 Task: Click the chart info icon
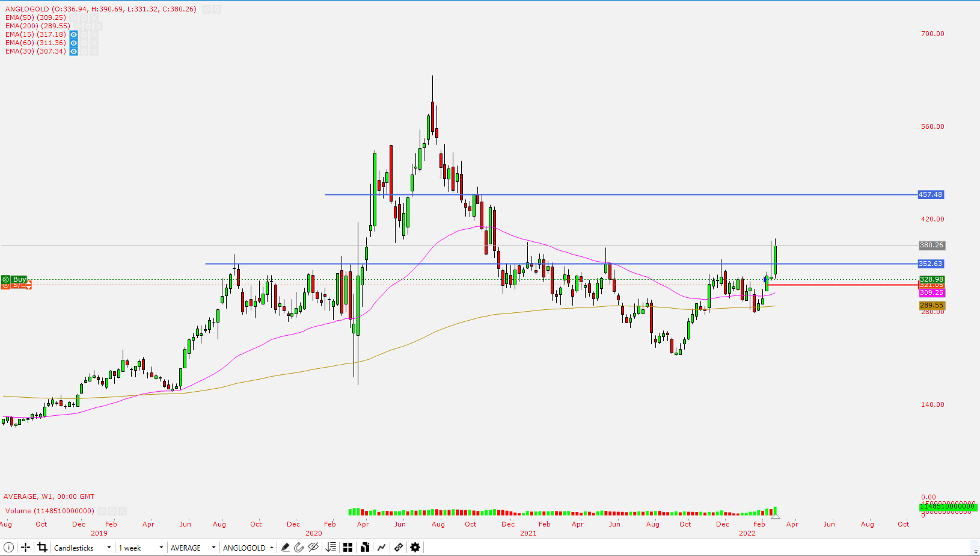click(8, 547)
